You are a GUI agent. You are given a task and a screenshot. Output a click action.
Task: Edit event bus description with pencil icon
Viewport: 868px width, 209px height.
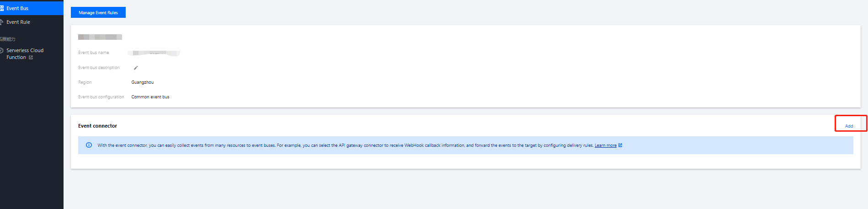click(x=136, y=68)
